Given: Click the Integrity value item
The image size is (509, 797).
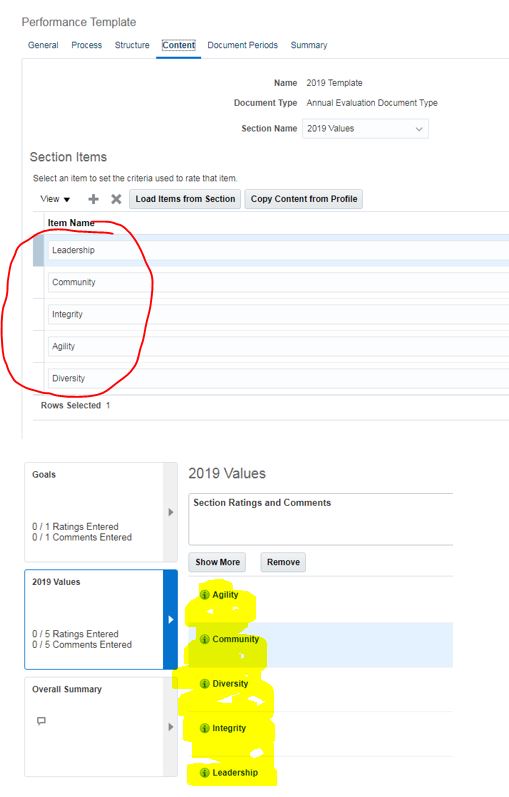Looking at the screenshot, I should point(229,728).
